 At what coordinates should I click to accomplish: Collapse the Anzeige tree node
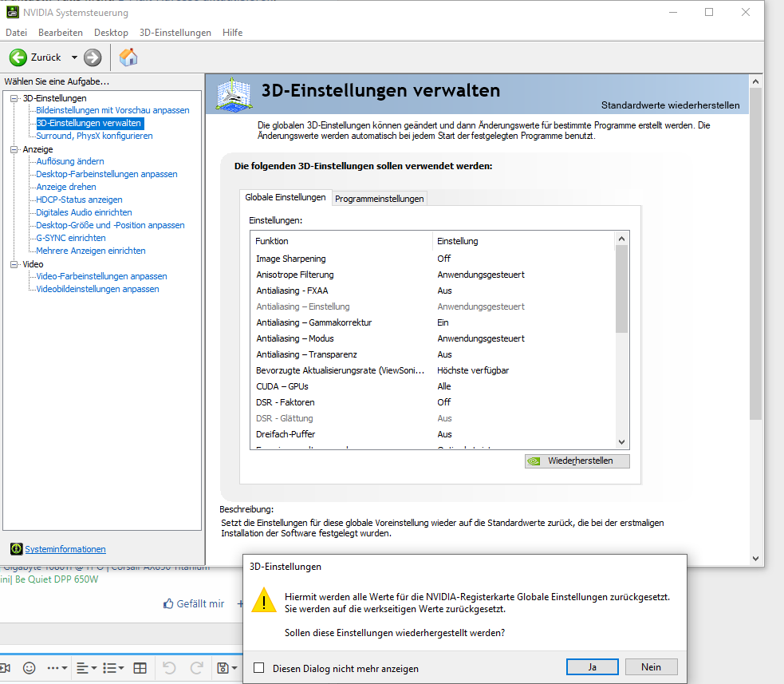[14, 149]
